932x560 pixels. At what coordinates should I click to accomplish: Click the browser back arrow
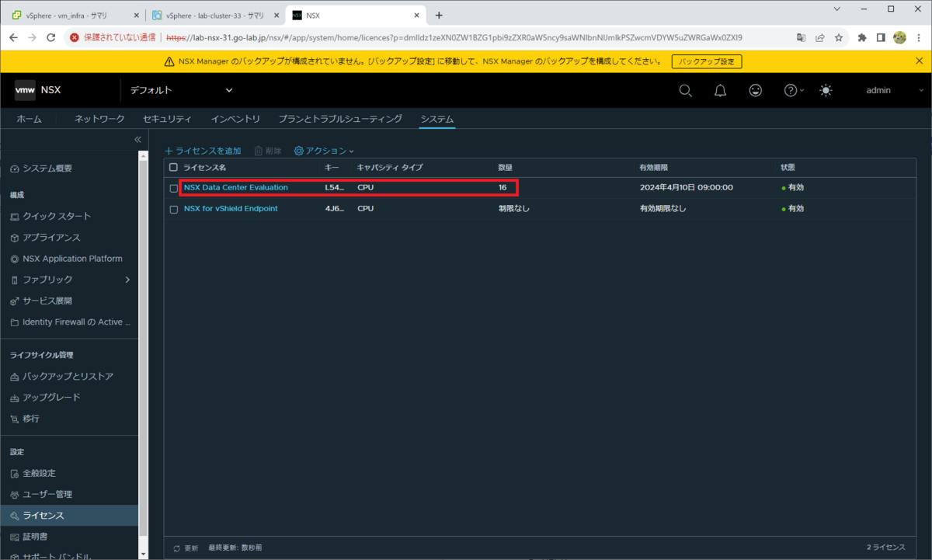tap(13, 37)
